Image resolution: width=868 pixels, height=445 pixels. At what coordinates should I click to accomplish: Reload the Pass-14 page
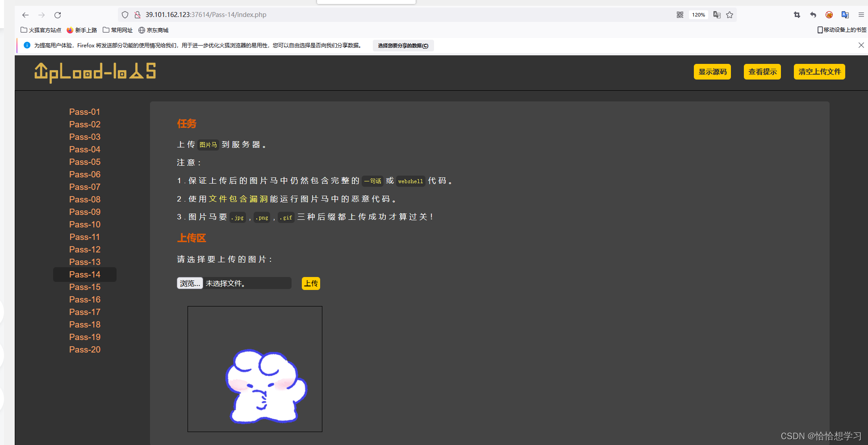[57, 15]
